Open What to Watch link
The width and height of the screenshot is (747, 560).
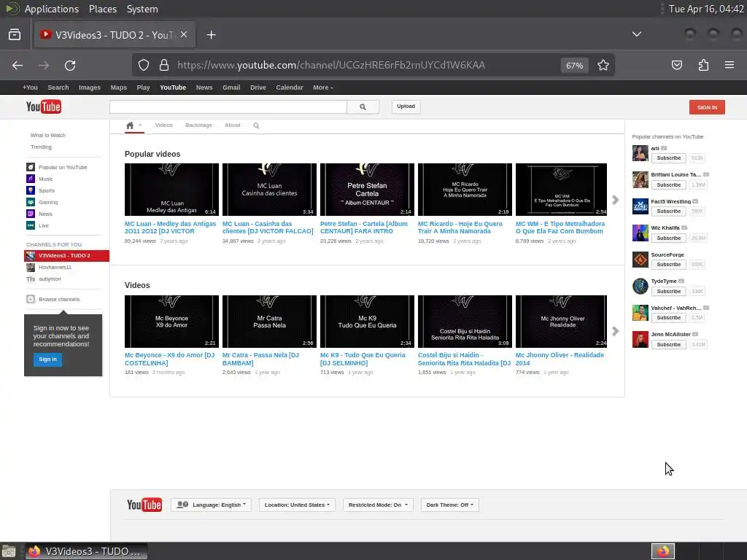tap(48, 135)
